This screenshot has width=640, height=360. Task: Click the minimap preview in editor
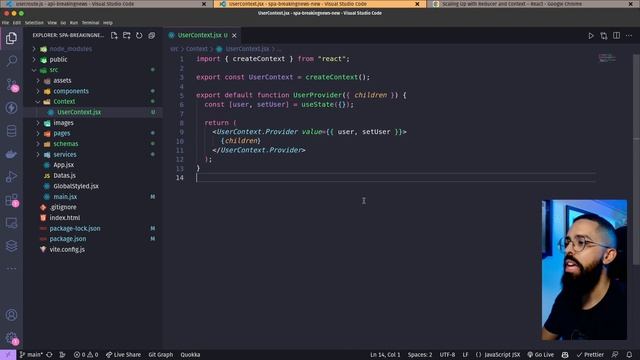click(607, 58)
